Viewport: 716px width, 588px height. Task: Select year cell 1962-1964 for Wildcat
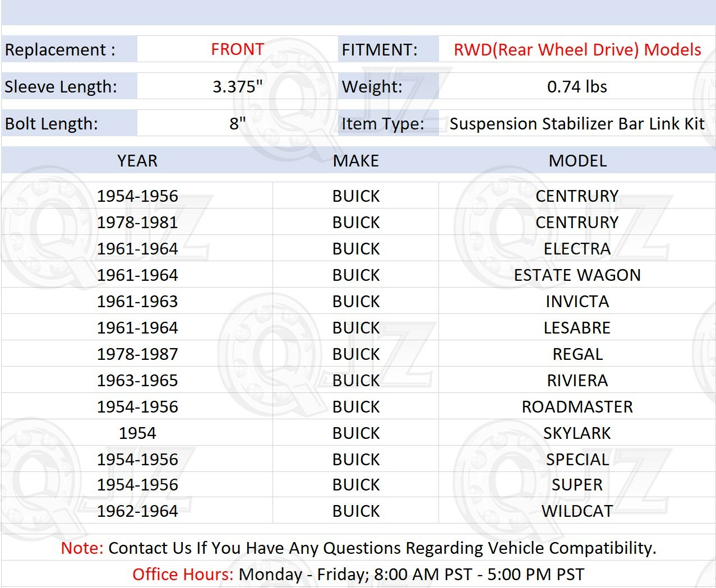pos(137,511)
